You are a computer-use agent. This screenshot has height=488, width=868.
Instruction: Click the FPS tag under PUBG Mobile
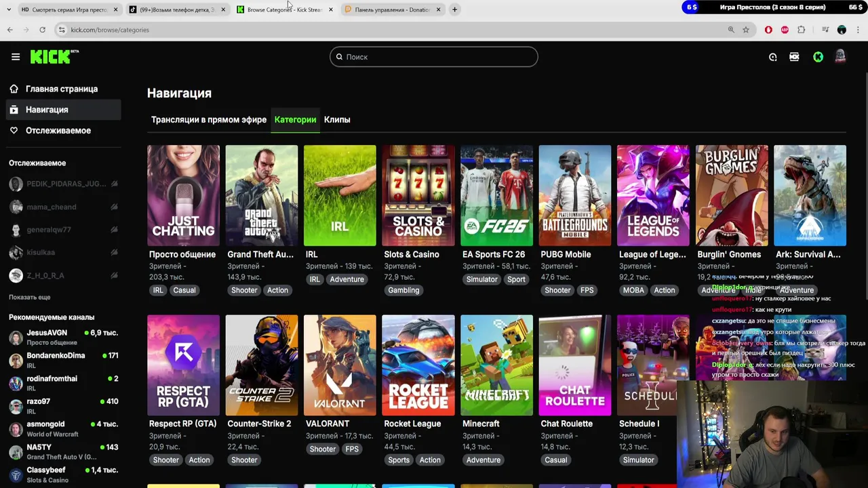[x=587, y=290]
